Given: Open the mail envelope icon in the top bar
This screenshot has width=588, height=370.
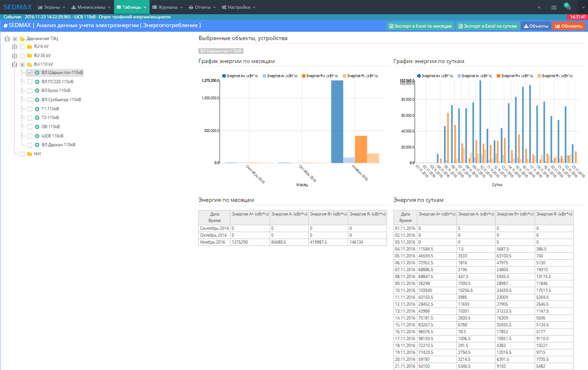Looking at the screenshot, I should tap(554, 7).
